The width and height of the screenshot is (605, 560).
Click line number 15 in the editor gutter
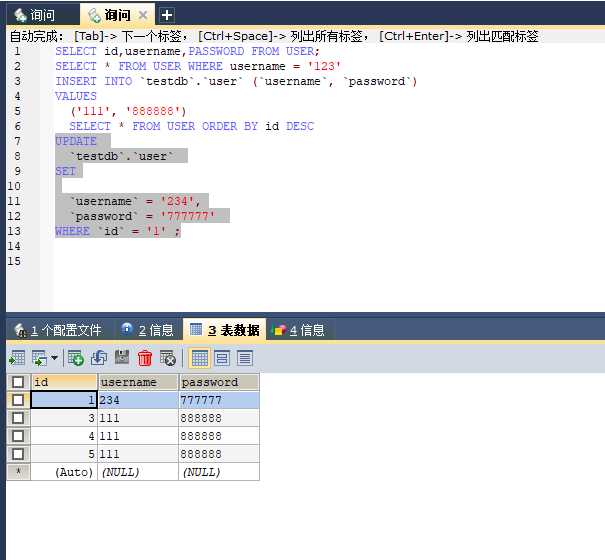point(14,261)
